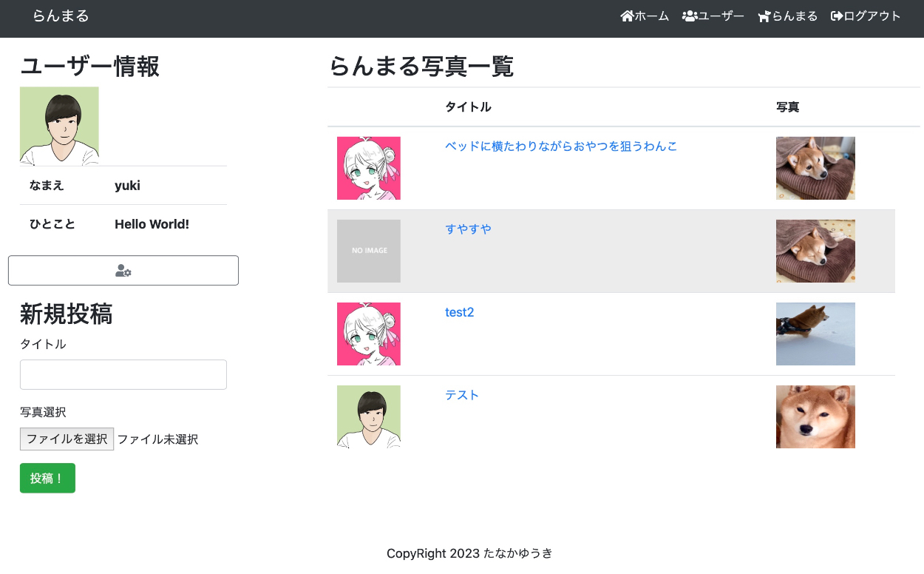Open the テスト post link
Viewport: 924px width, 574px height.
(x=462, y=395)
